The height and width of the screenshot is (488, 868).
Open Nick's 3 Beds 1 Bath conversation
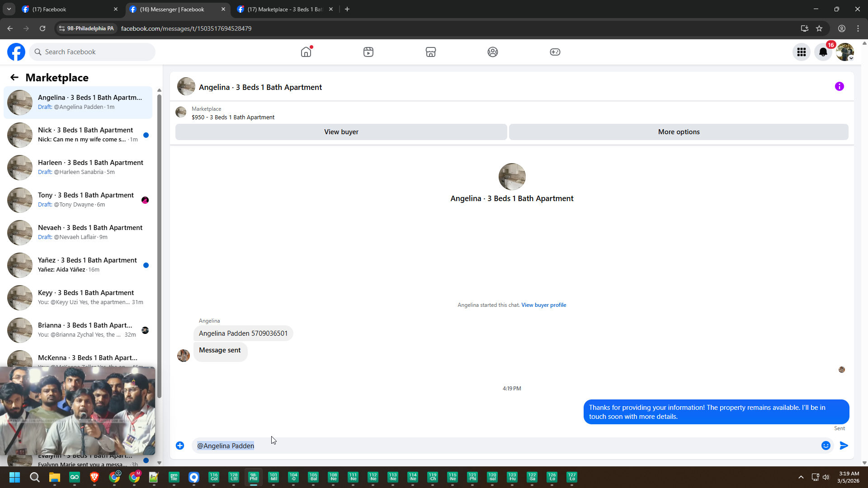(78, 135)
